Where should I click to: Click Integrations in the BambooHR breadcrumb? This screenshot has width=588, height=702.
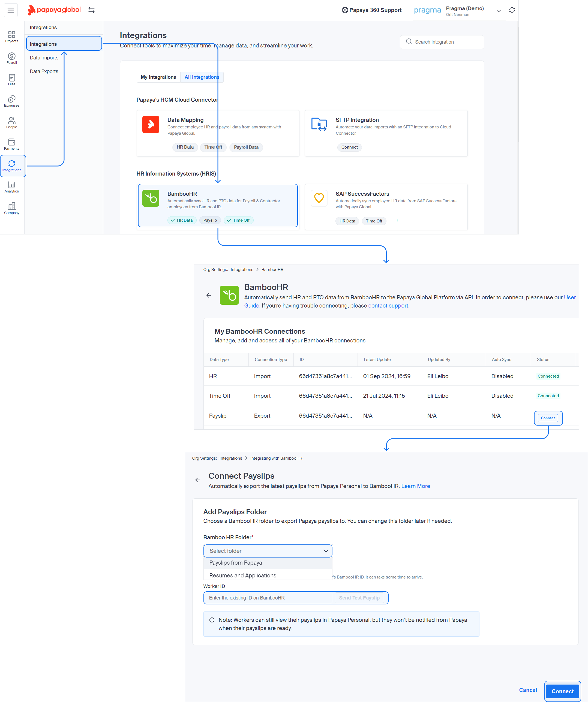tap(241, 269)
